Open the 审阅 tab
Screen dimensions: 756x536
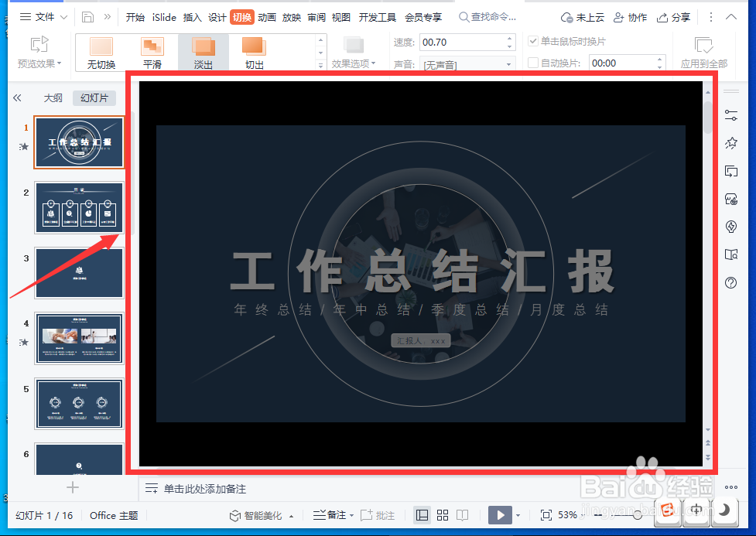pyautogui.click(x=316, y=17)
